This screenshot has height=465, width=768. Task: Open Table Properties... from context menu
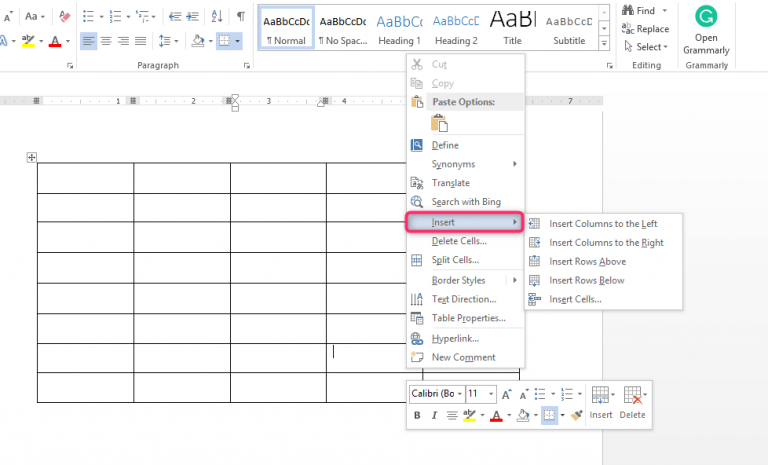(465, 318)
